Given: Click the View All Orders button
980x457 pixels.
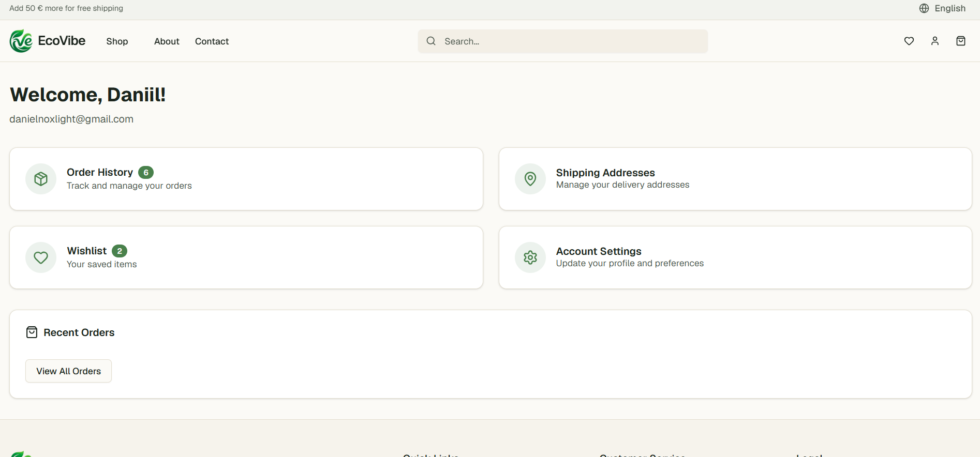Looking at the screenshot, I should click(x=69, y=371).
